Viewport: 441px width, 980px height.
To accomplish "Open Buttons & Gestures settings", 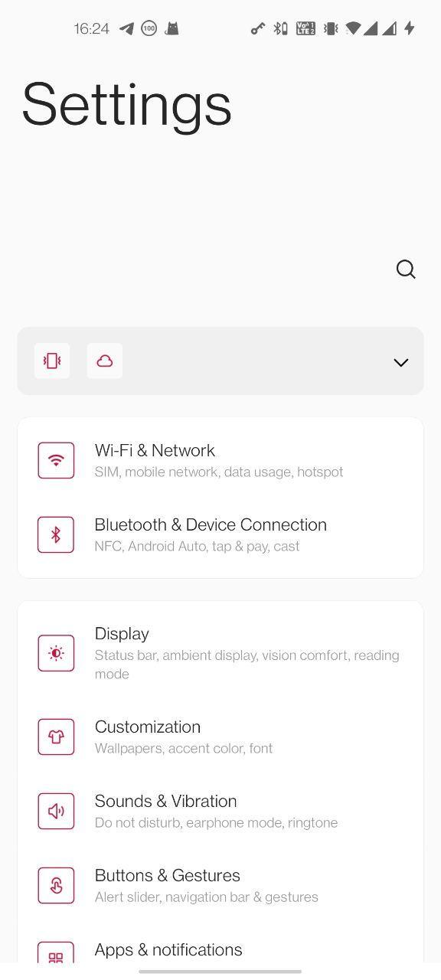I will pos(220,885).
